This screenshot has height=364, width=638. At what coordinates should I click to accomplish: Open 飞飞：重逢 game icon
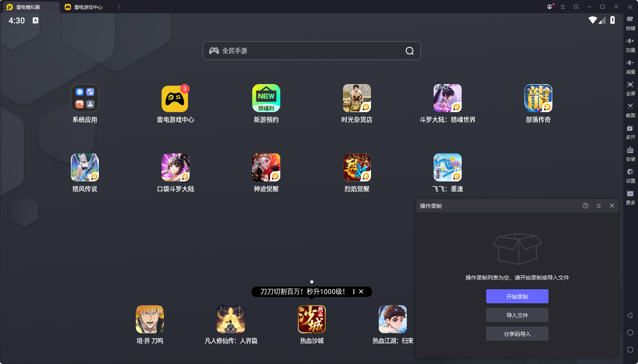[448, 167]
